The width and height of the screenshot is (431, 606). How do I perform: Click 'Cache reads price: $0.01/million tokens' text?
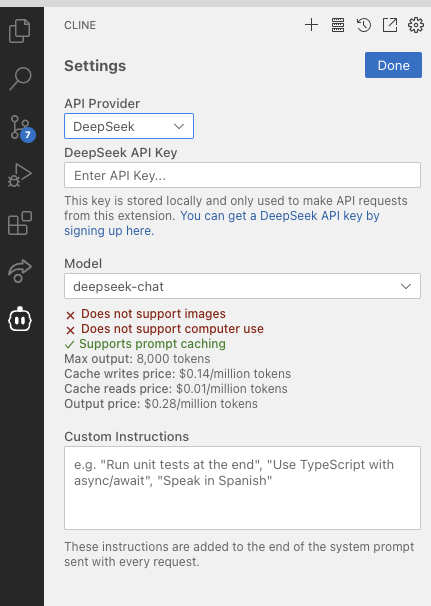pos(176,389)
